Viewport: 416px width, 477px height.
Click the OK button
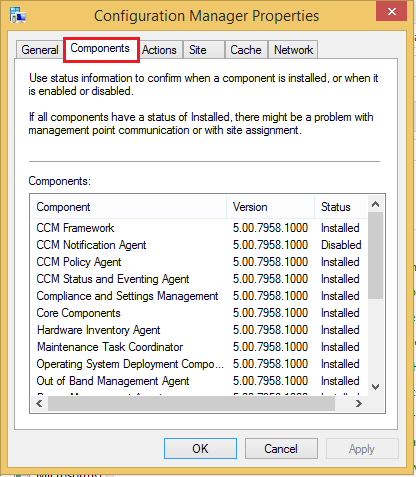(200, 449)
